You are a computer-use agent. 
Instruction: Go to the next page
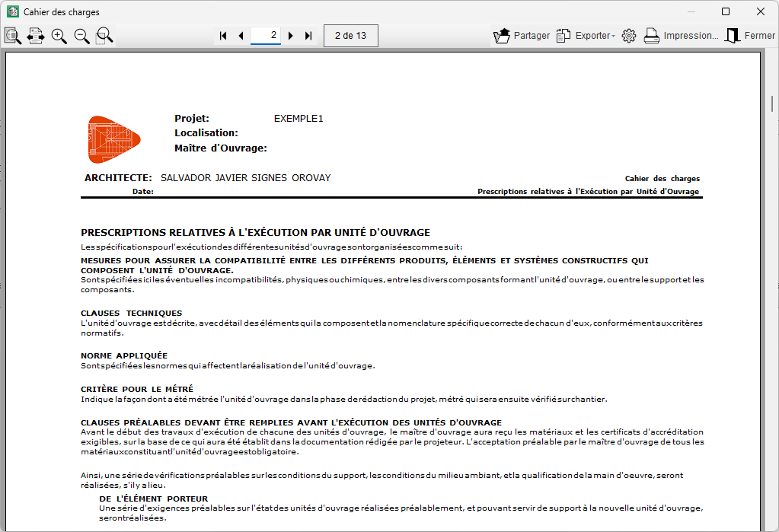tap(291, 36)
